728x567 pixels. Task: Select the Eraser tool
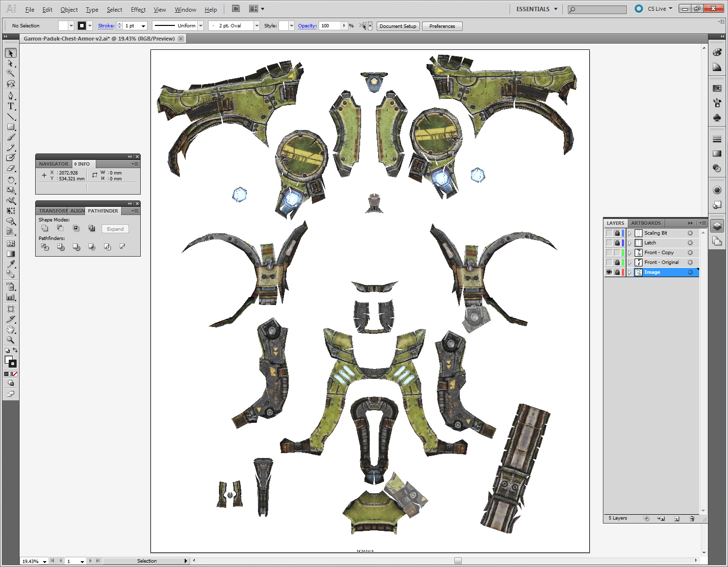(x=10, y=168)
